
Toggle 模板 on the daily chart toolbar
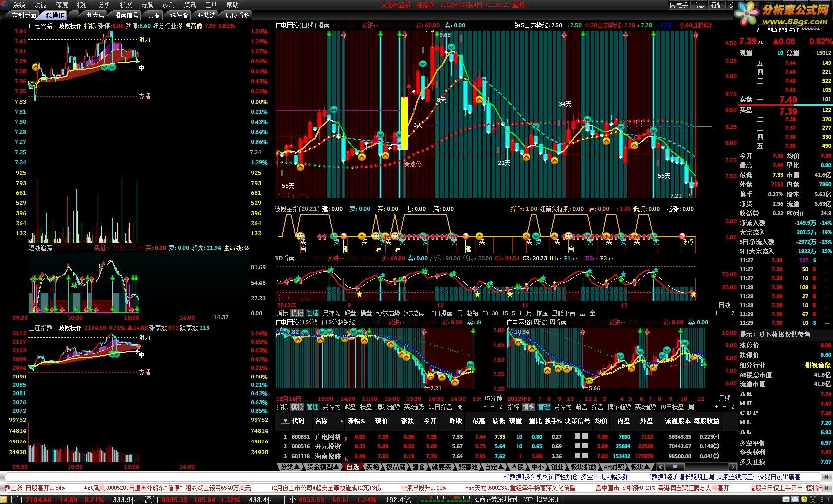[297, 314]
